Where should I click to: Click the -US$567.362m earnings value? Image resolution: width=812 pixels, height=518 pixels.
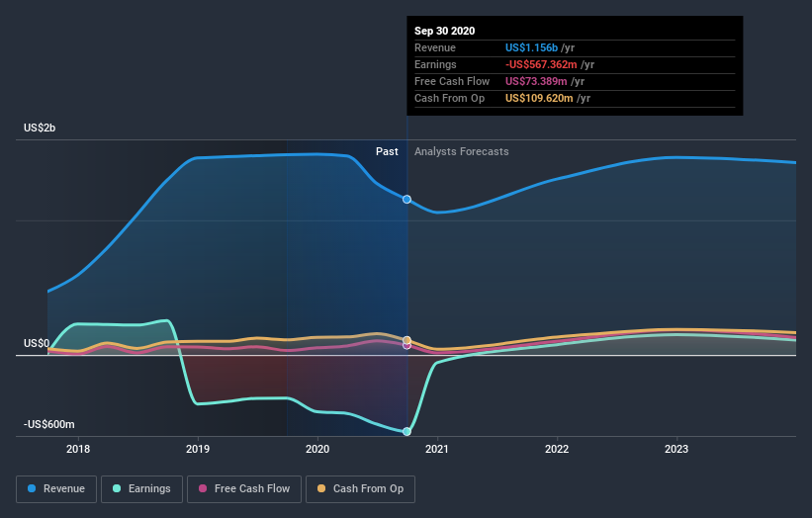pos(541,64)
